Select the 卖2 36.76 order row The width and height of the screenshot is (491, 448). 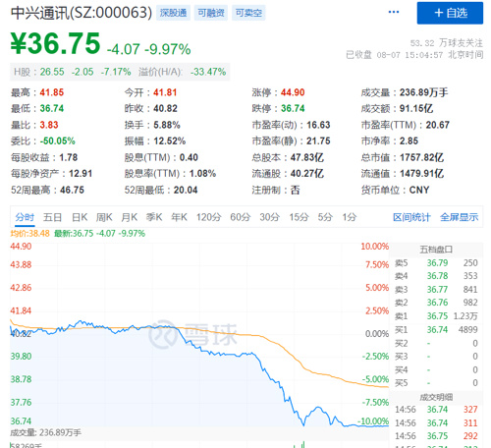point(436,303)
